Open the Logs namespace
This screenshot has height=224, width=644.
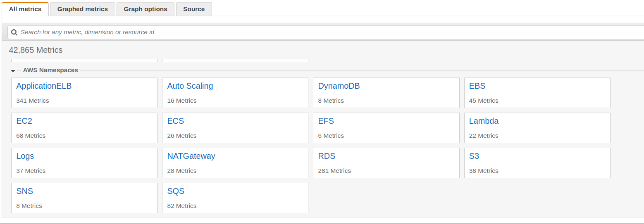[25, 156]
